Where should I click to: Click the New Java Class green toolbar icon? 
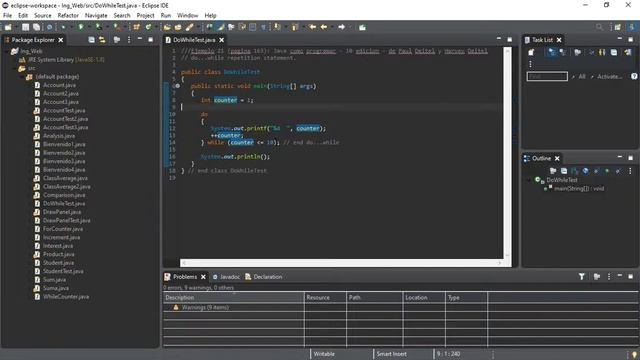148,27
